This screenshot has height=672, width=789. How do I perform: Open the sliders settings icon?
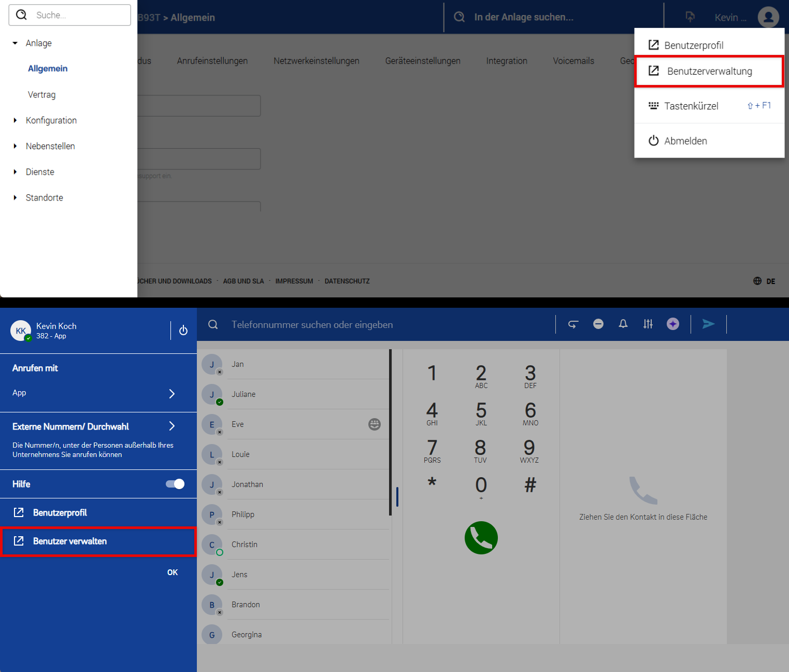pos(648,324)
